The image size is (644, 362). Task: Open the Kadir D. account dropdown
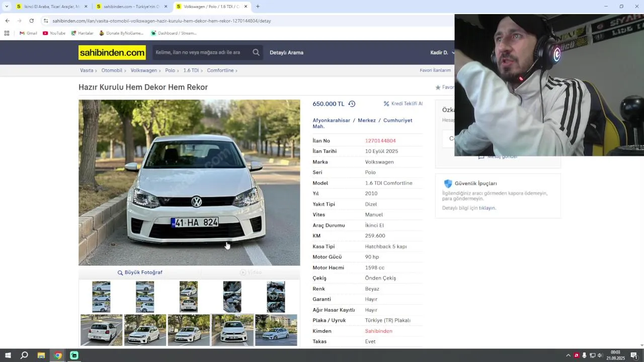pyautogui.click(x=442, y=52)
